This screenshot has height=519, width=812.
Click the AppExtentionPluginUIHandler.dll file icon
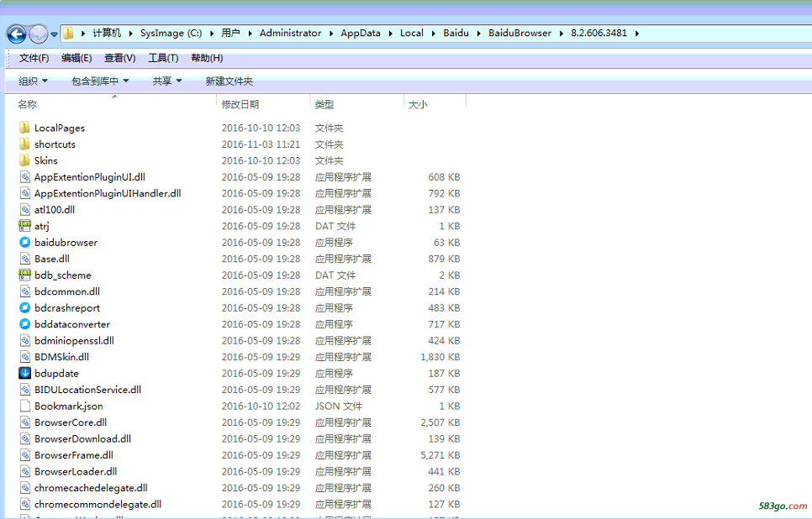pyautogui.click(x=25, y=193)
